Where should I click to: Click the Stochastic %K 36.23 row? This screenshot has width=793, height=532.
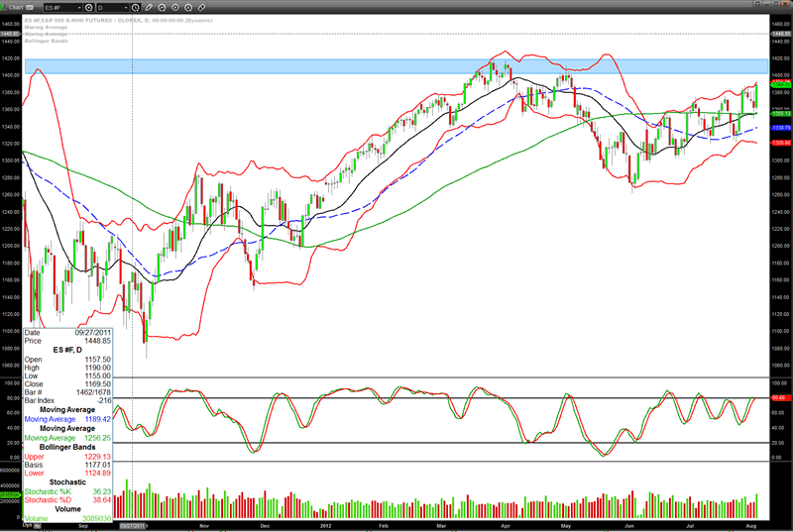tap(67, 491)
